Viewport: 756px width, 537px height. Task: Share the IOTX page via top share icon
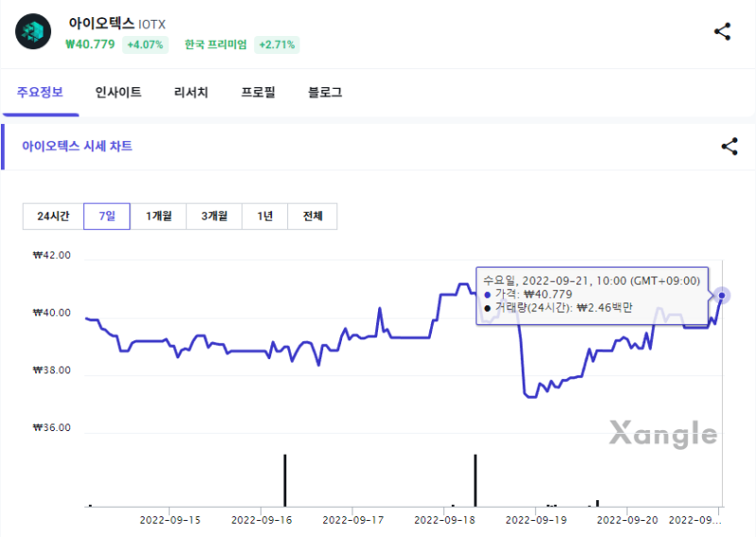[x=722, y=32]
